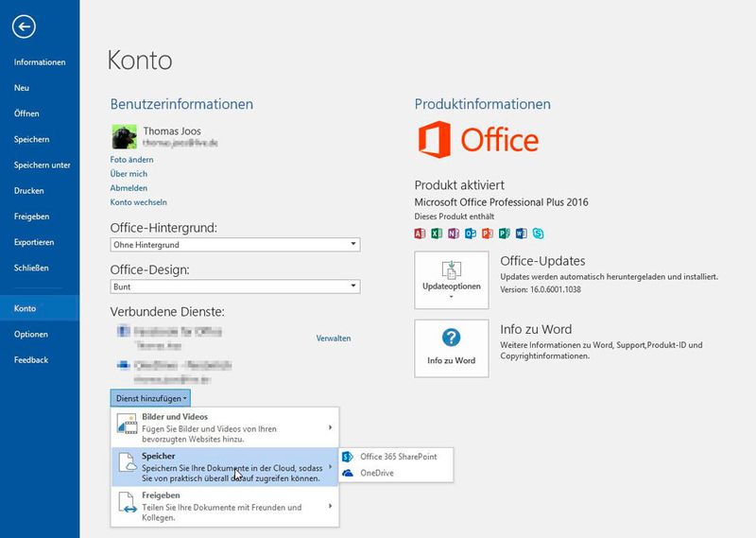
Task: Choose OneDrive storage option
Action: (396, 473)
